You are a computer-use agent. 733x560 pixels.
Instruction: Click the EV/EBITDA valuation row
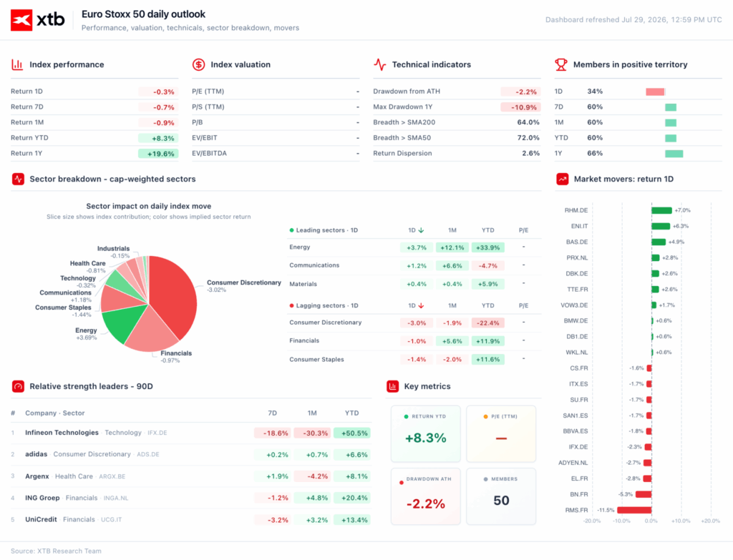pyautogui.click(x=276, y=153)
